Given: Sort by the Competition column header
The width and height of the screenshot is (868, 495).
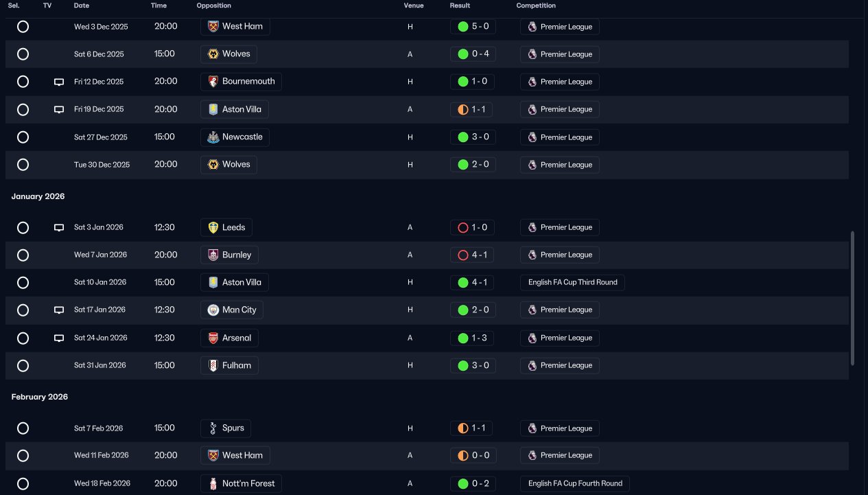Looking at the screenshot, I should [x=536, y=5].
